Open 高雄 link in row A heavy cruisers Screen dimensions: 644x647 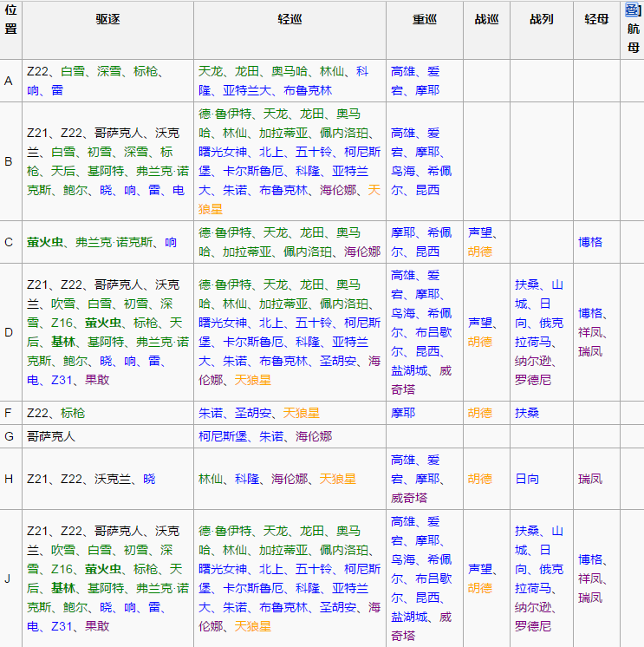403,71
